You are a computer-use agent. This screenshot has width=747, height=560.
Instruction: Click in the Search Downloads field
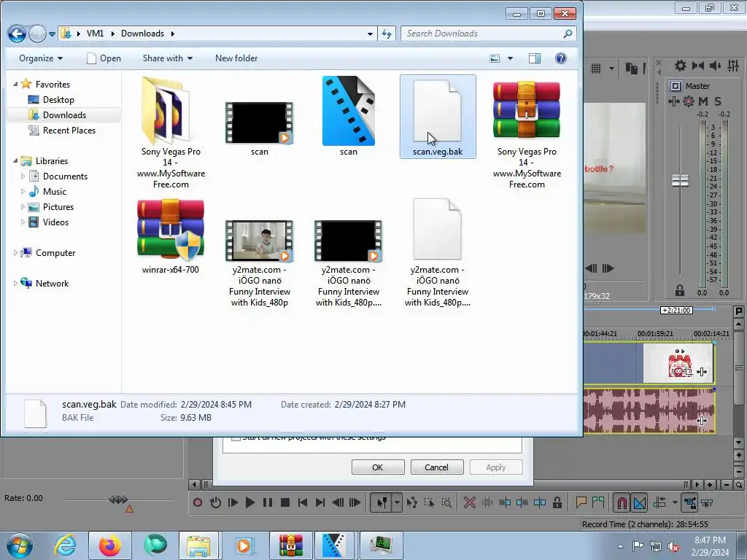tap(488, 34)
